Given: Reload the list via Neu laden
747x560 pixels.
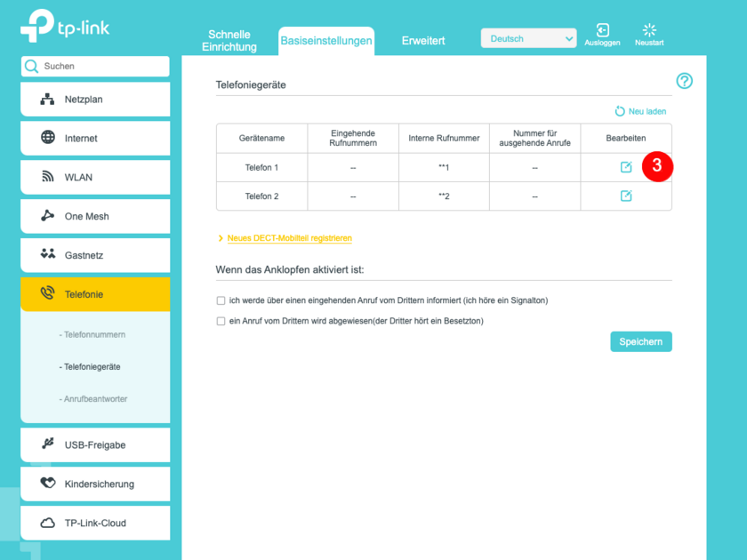Looking at the screenshot, I should point(640,111).
